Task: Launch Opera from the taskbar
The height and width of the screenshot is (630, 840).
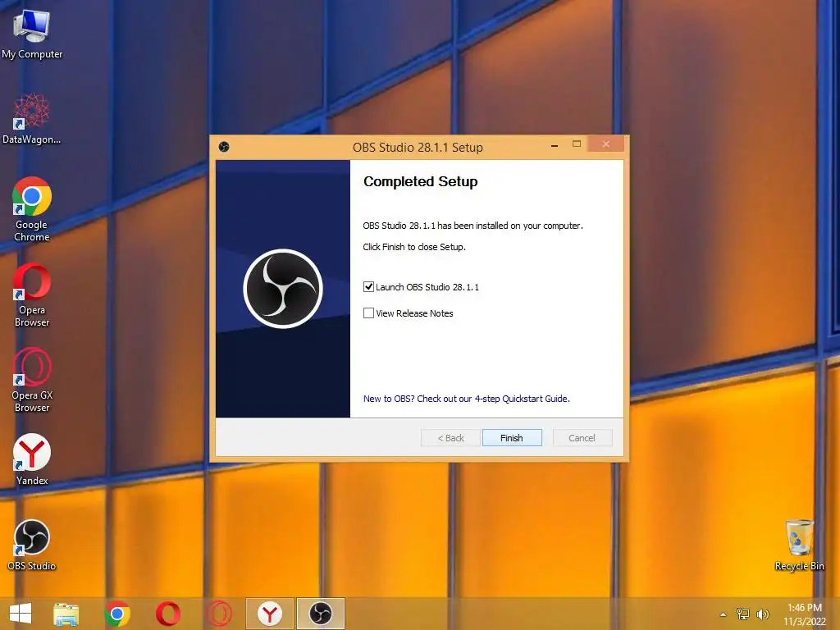Action: (167, 614)
